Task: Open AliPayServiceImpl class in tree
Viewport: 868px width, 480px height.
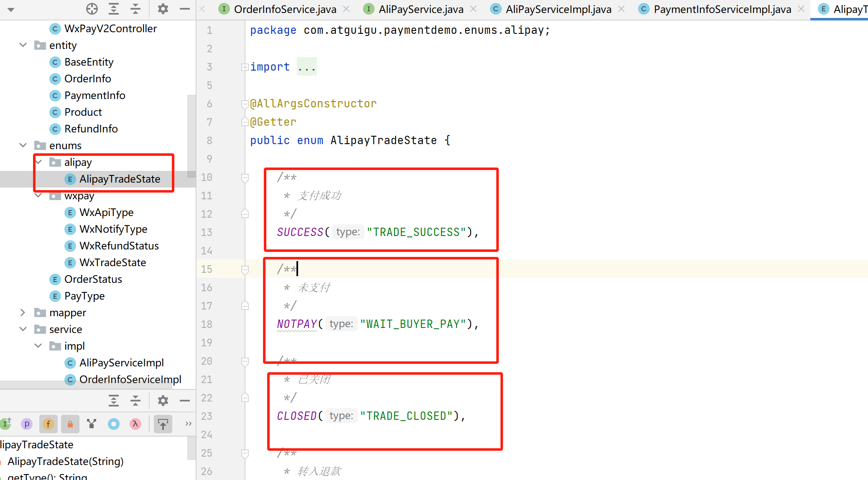Action: point(121,363)
